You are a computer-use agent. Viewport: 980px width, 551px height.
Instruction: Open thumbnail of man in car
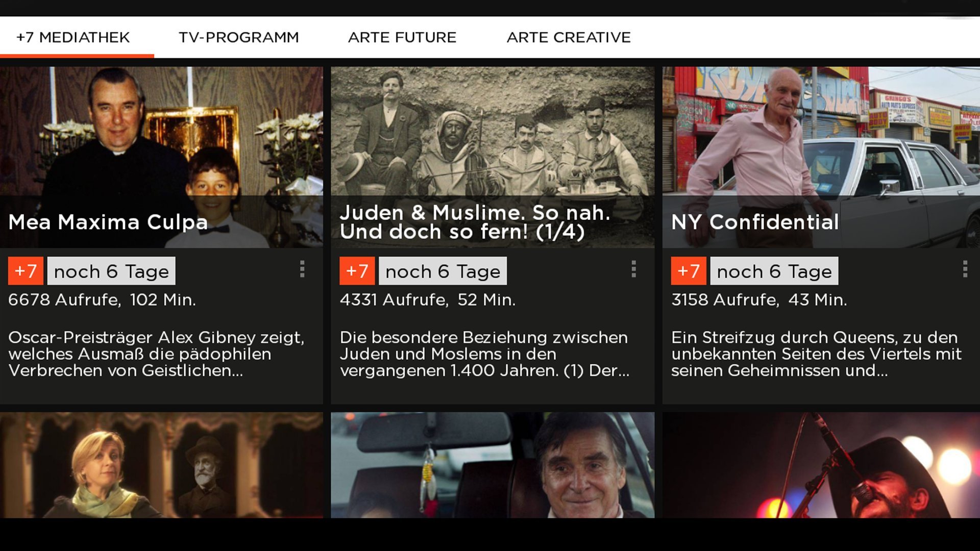(493, 465)
